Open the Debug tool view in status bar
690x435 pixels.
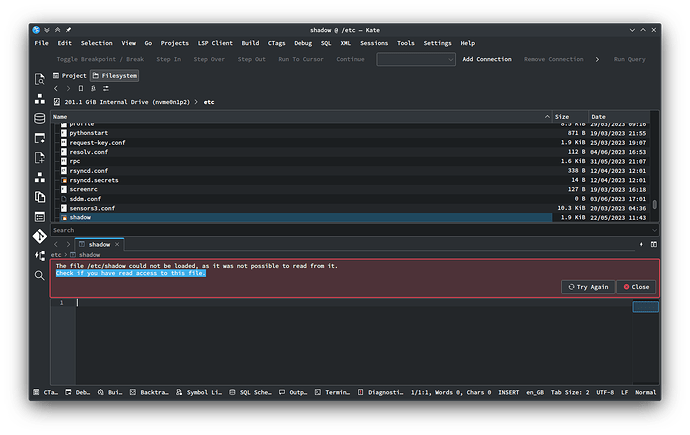77,392
